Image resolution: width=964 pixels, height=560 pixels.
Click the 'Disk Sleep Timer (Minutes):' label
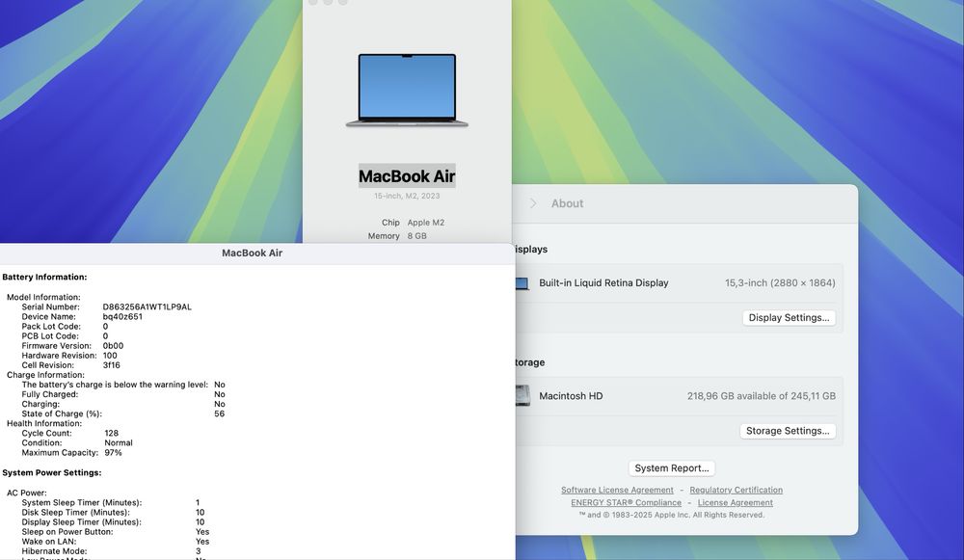[x=75, y=513]
